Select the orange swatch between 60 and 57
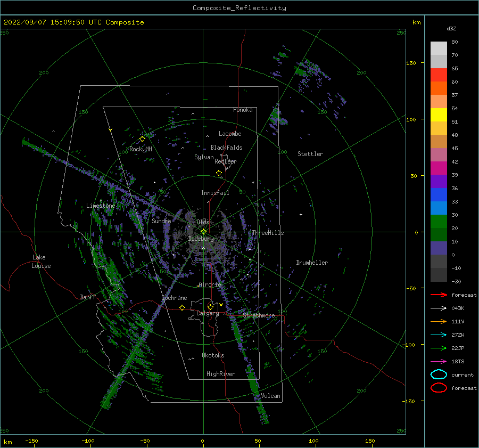Viewport: 479px width, 448px height. click(439, 88)
